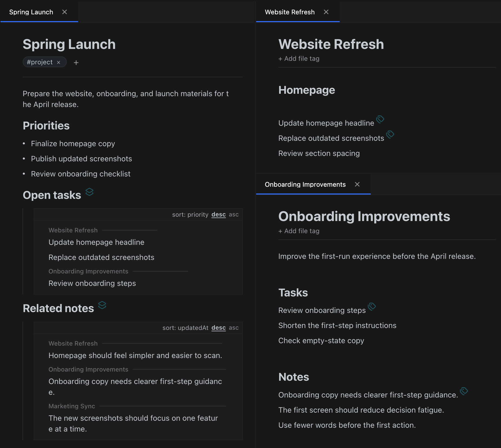Set Related notes sort to asc
Viewport: 501px width, 448px height.
coord(233,328)
